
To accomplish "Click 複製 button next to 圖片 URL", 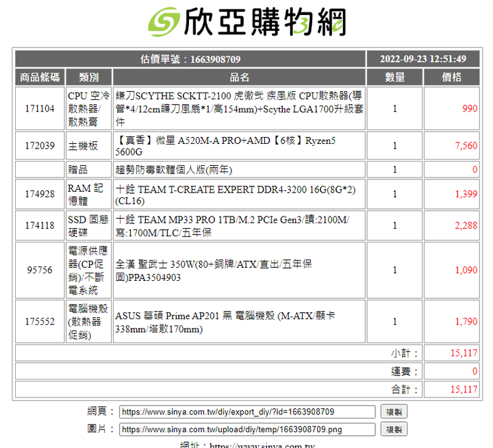I will 394,429.
